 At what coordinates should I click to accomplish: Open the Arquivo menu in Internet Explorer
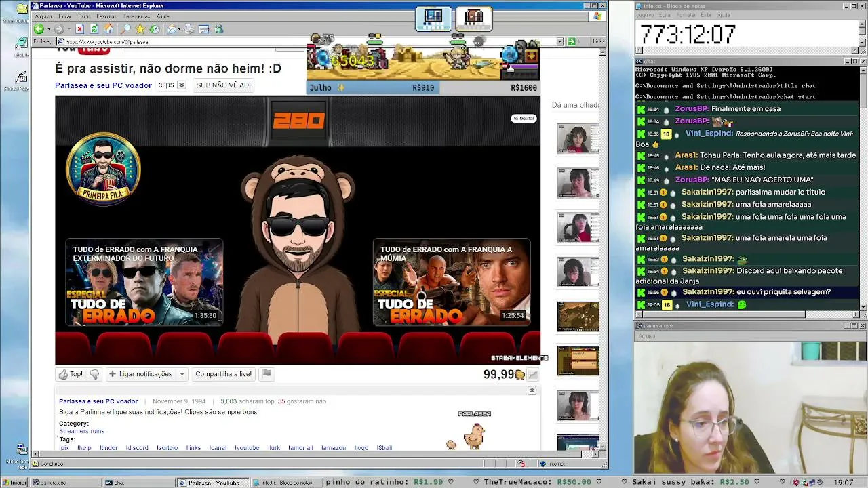(43, 16)
